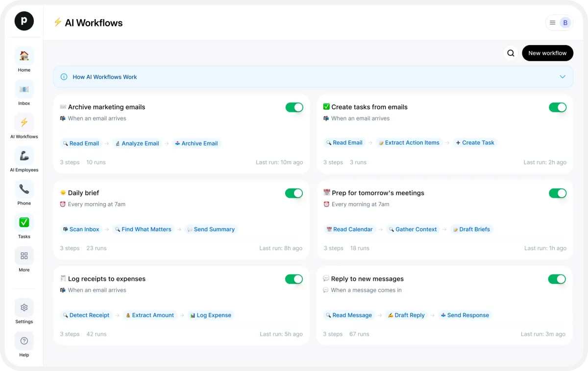
Task: Open the Inbox sidebar icon
Action: (x=24, y=89)
